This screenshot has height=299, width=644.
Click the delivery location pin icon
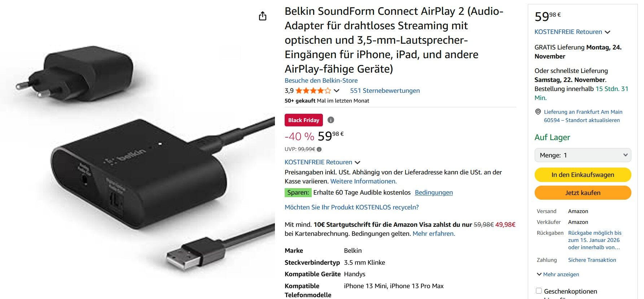(538, 112)
